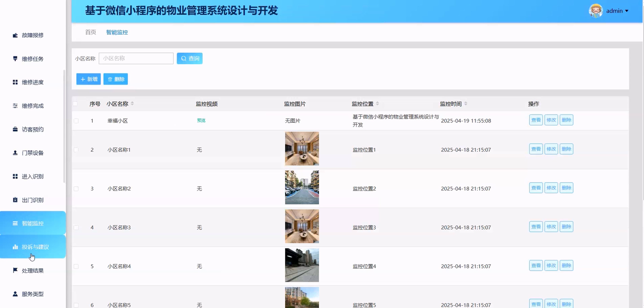Toggle the select-all checkbox in table header
This screenshot has width=644, height=308.
click(x=75, y=104)
